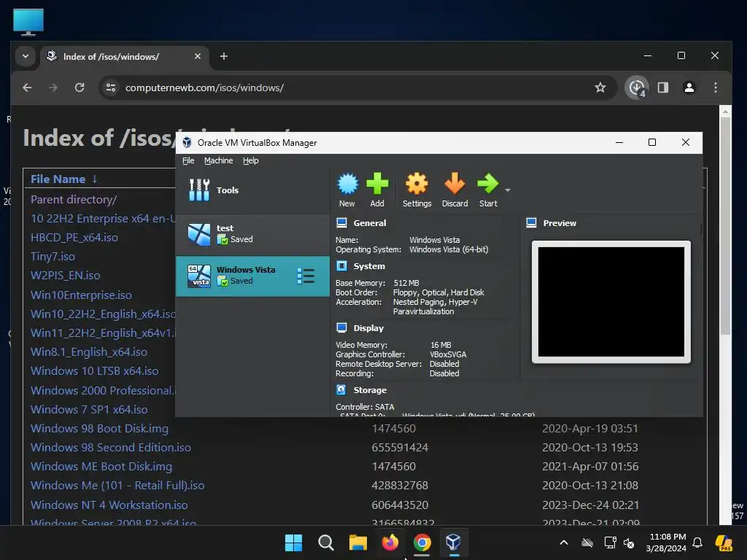
Task: Open the Windows Vista machine list-menu icon
Action: [306, 276]
